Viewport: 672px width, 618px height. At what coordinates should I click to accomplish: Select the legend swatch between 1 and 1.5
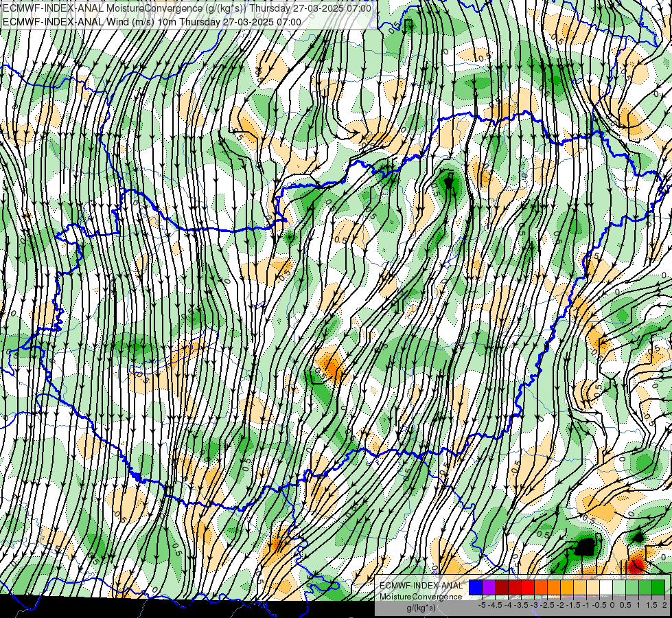[645, 588]
